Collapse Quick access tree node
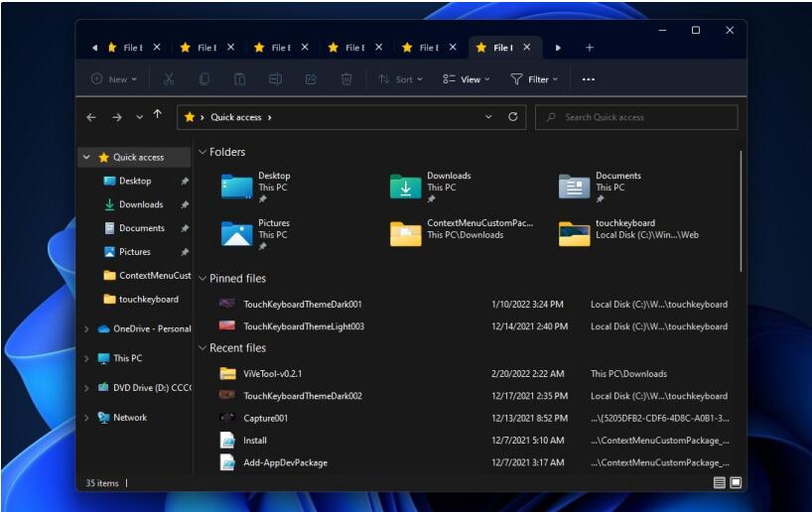Image resolution: width=812 pixels, height=512 pixels. [x=86, y=157]
